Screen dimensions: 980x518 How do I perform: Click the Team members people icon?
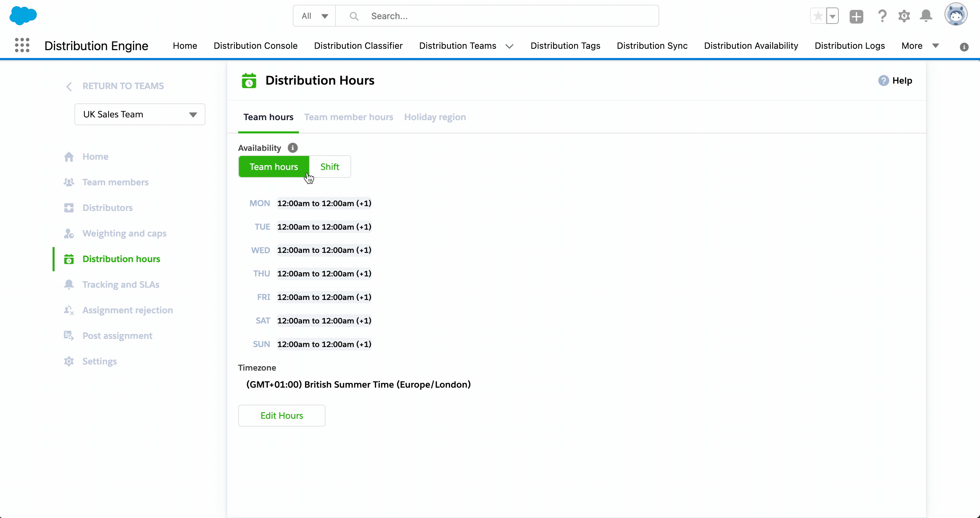[69, 182]
